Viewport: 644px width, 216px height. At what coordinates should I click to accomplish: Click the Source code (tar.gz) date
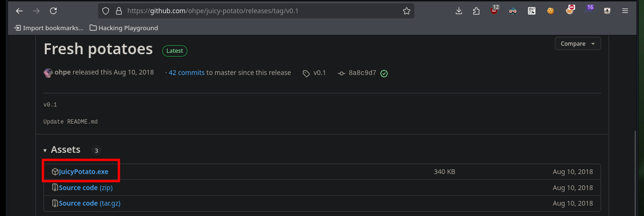(x=573, y=203)
